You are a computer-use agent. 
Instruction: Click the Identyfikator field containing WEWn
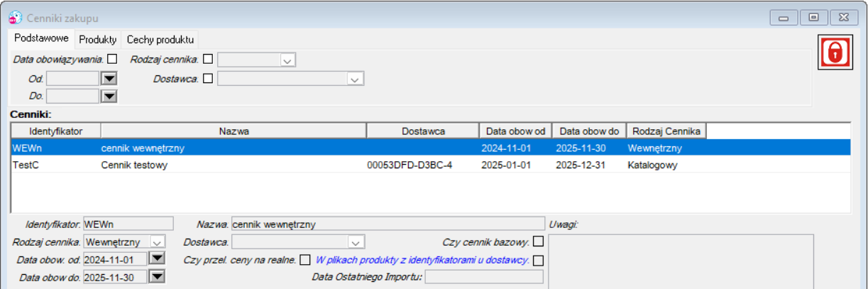pyautogui.click(x=128, y=224)
